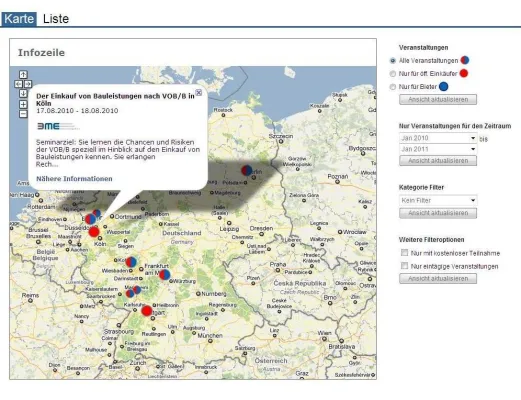Screen dimensions: 521x400
Task: Zoom in the map with plus
Action: tap(23, 104)
